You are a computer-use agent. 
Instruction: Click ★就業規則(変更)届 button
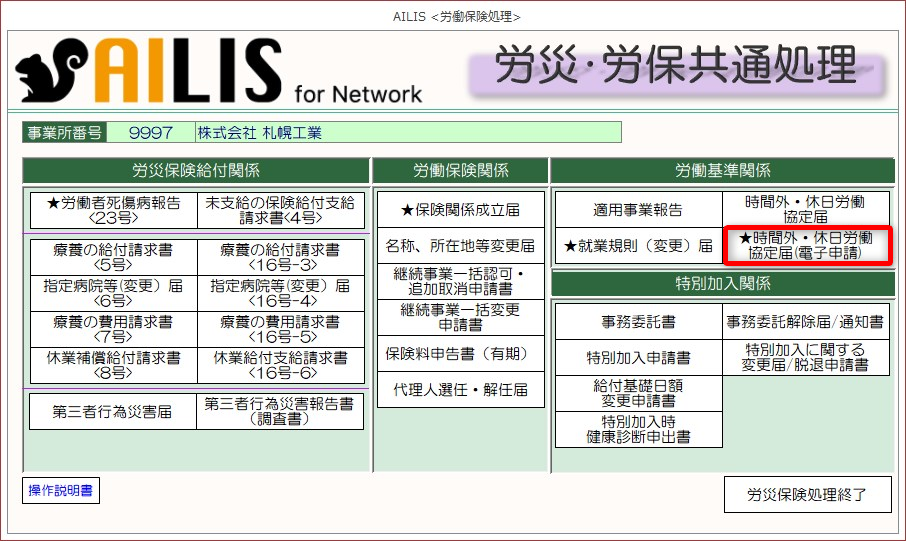click(x=638, y=246)
